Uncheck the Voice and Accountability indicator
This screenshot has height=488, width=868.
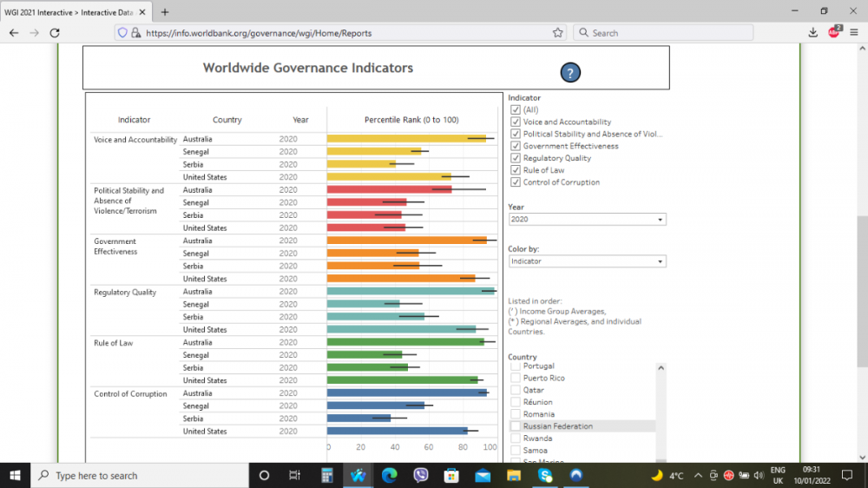pyautogui.click(x=516, y=122)
